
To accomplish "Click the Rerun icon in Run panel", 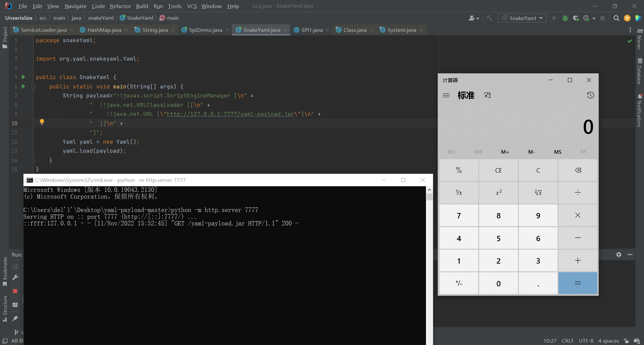I will pos(15,267).
